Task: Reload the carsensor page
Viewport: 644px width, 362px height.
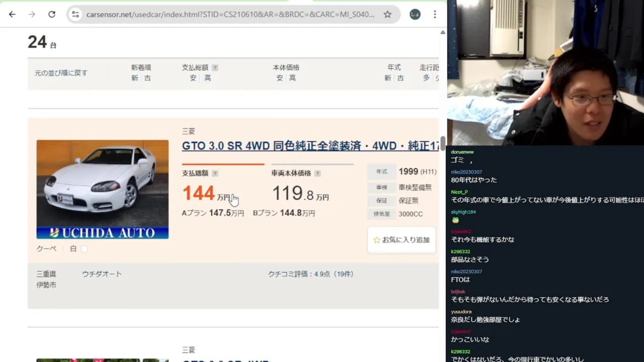Action: point(52,15)
